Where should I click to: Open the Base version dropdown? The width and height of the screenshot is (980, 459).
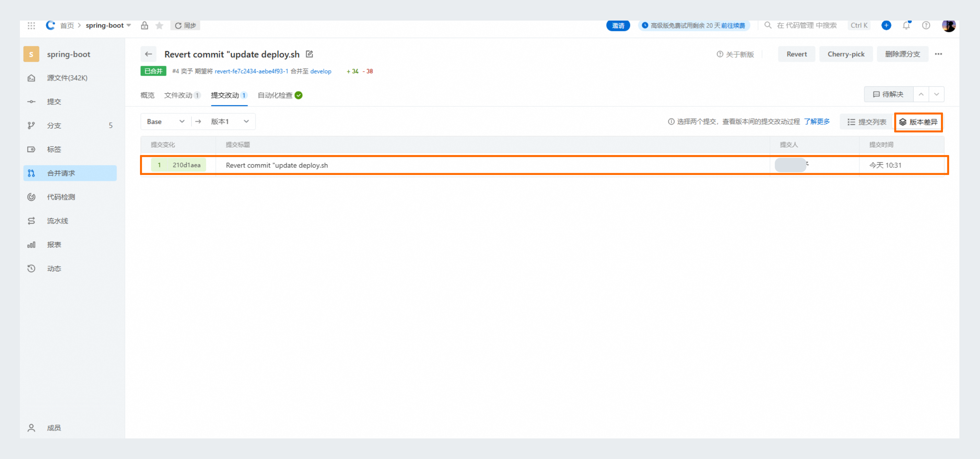pos(166,122)
